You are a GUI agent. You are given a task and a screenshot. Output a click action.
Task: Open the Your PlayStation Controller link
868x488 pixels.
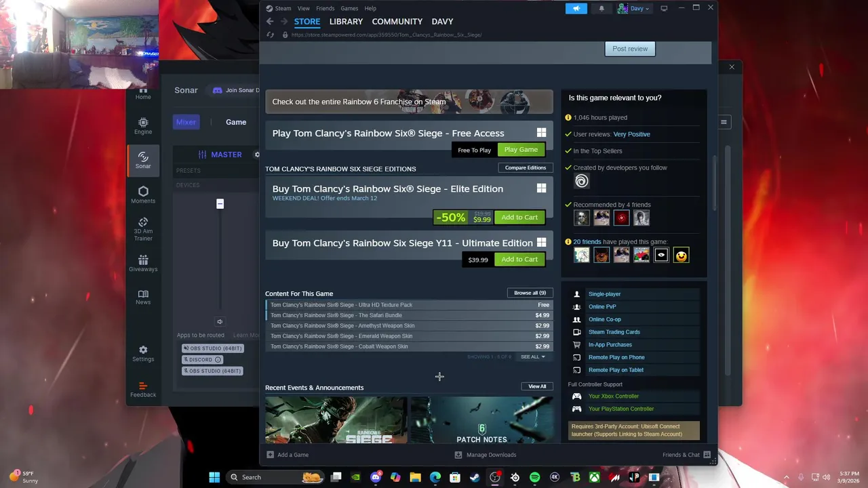621,409
